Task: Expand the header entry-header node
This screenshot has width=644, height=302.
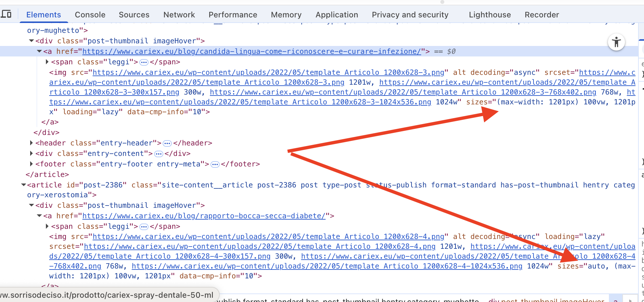Action: coord(31,143)
